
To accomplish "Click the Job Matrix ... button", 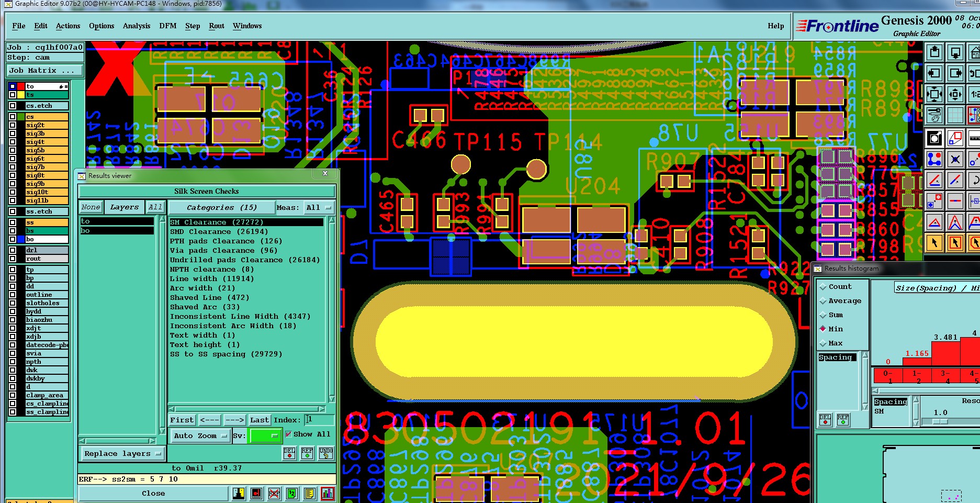I will click(45, 71).
